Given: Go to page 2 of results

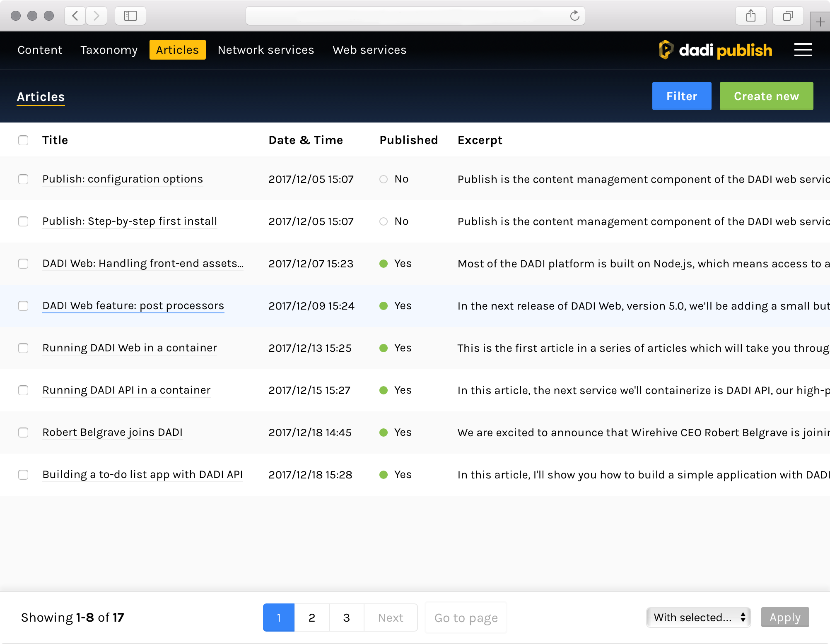Looking at the screenshot, I should click(312, 618).
